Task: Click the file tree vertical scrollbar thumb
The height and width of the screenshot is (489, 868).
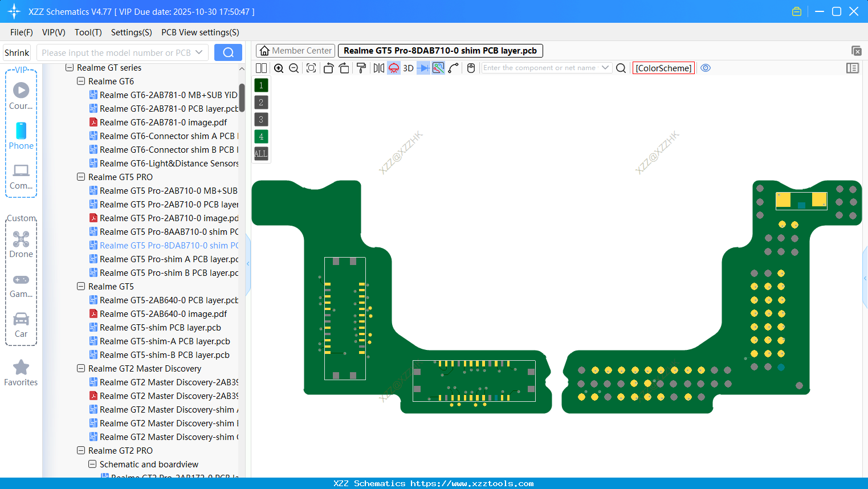Action: point(242,97)
